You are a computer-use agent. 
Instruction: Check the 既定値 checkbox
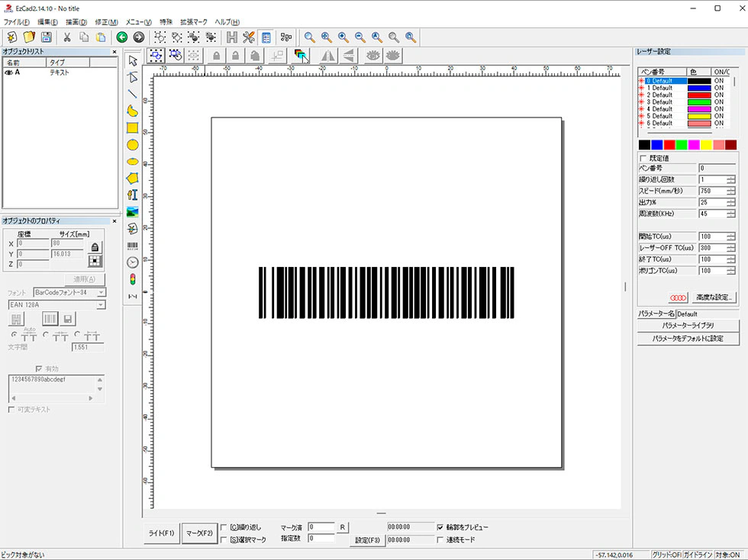pos(643,158)
